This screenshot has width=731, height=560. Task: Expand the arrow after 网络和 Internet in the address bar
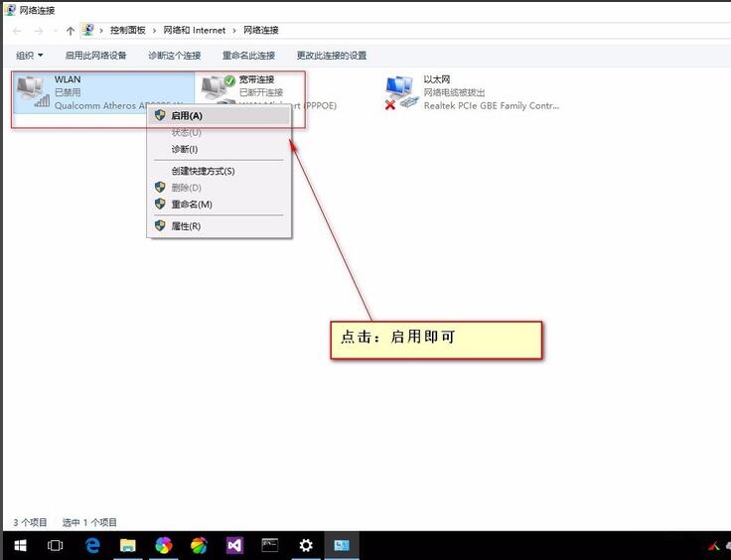tap(234, 31)
